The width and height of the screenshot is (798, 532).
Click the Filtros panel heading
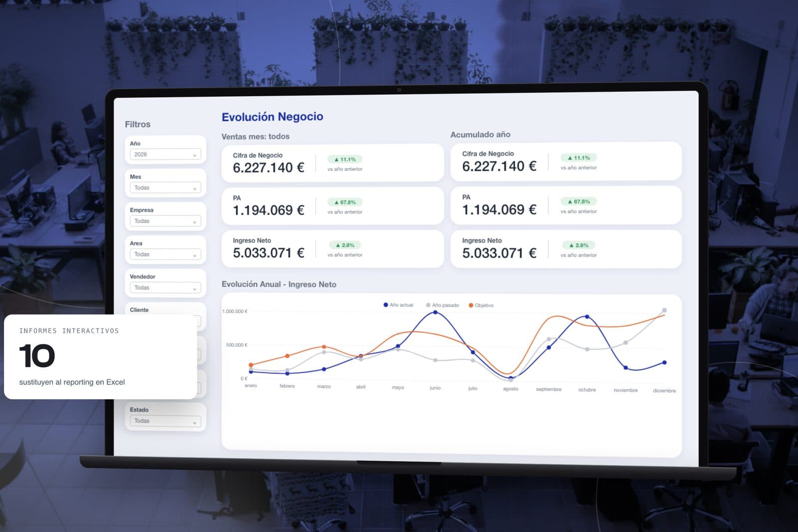point(138,124)
